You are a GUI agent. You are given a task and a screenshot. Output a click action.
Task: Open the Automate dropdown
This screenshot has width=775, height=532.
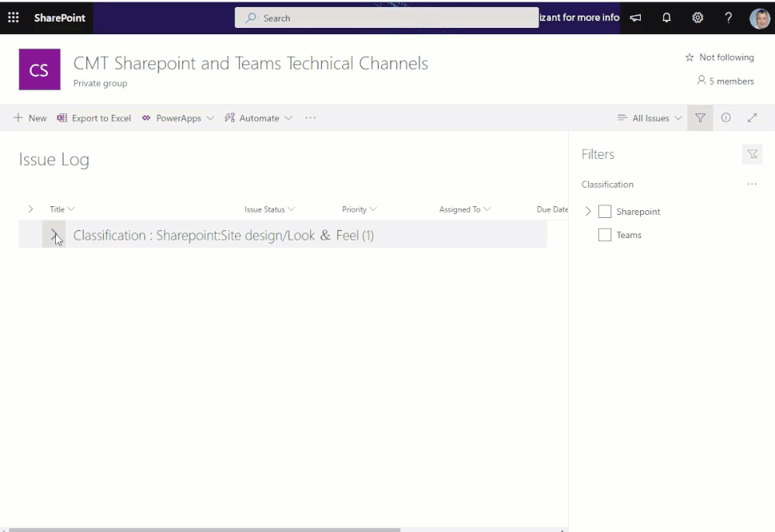pyautogui.click(x=258, y=118)
